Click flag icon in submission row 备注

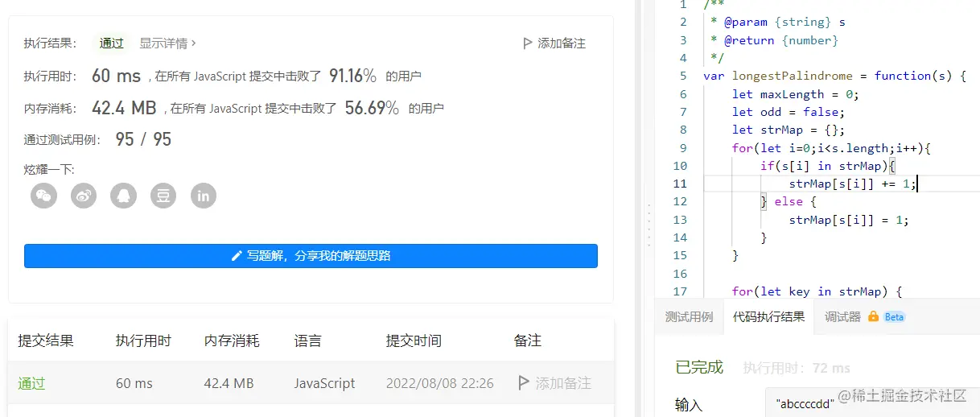pyautogui.click(x=524, y=383)
